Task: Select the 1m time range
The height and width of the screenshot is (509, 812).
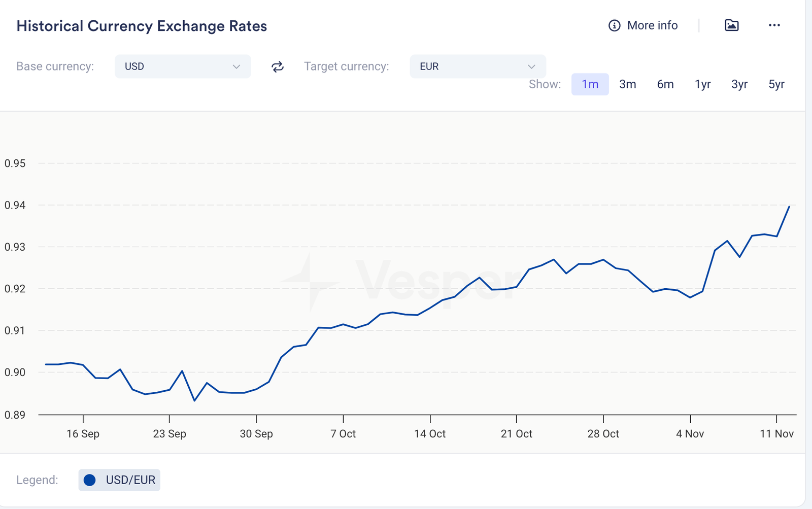Action: pyautogui.click(x=590, y=84)
